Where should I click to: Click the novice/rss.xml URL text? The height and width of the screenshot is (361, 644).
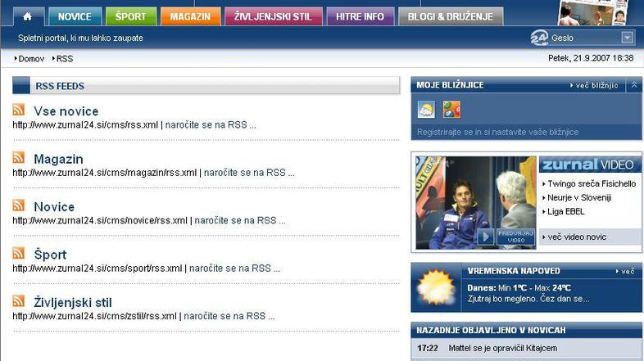coord(100,220)
